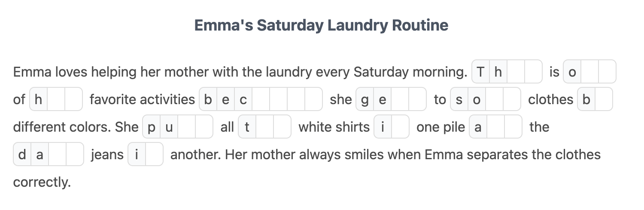
Task: Click the prefilled "T" letter box
Action: click(480, 72)
